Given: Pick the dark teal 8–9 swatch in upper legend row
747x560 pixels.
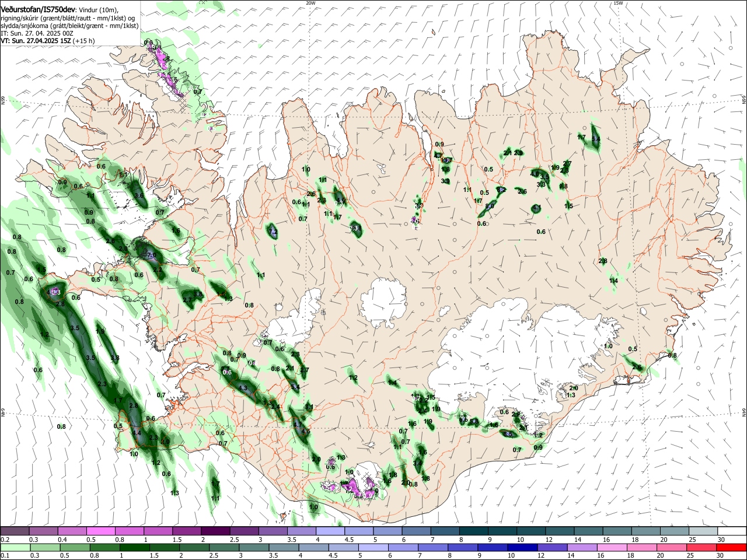Looking at the screenshot, I should pos(473,531).
